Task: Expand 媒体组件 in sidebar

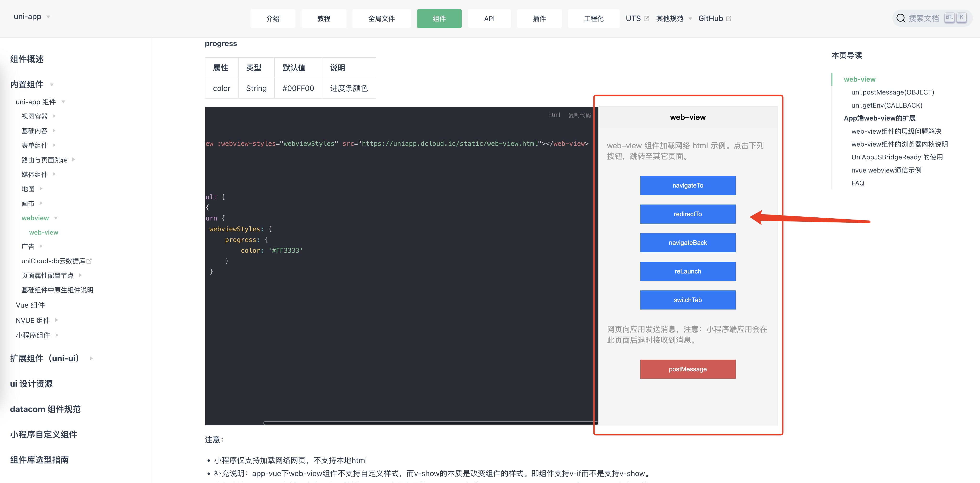Action: click(54, 174)
